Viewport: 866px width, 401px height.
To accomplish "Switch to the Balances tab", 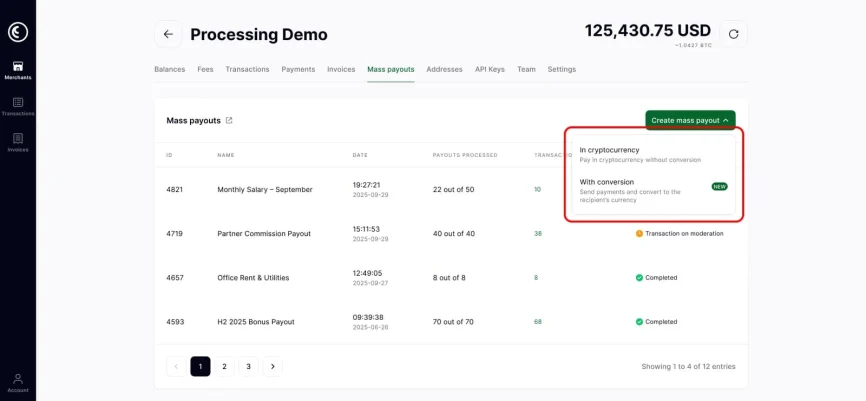I will coord(169,69).
